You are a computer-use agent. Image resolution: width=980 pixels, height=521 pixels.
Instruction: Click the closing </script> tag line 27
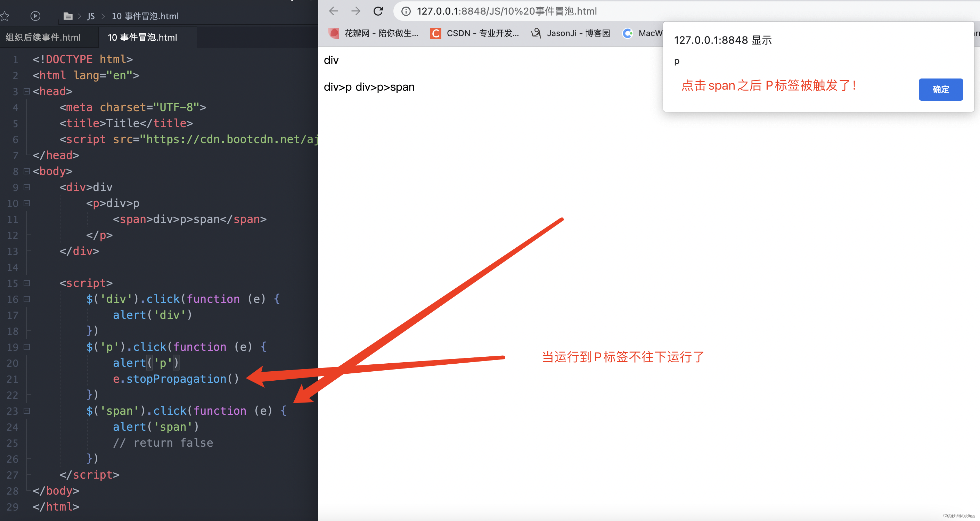pyautogui.click(x=89, y=474)
